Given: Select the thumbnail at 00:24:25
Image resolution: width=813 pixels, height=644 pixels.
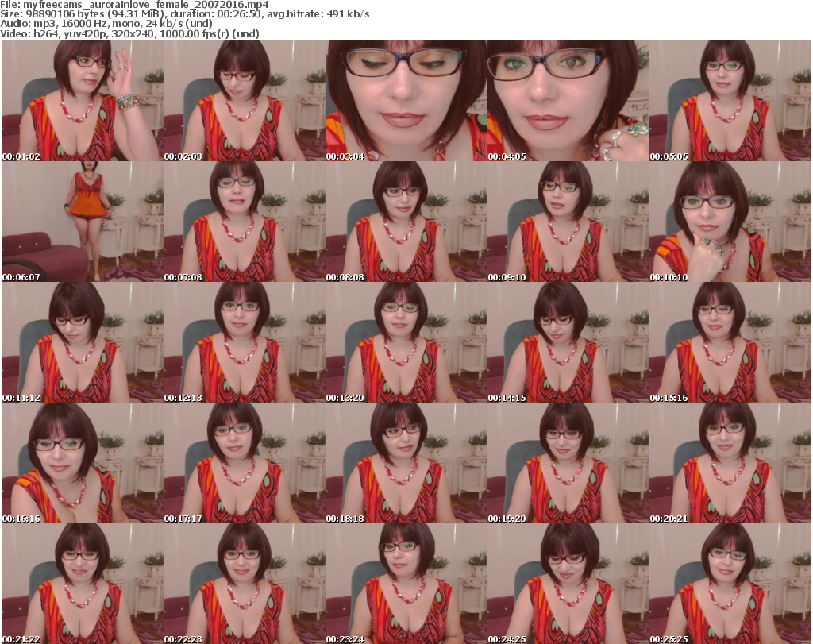Looking at the screenshot, I should (x=568, y=584).
